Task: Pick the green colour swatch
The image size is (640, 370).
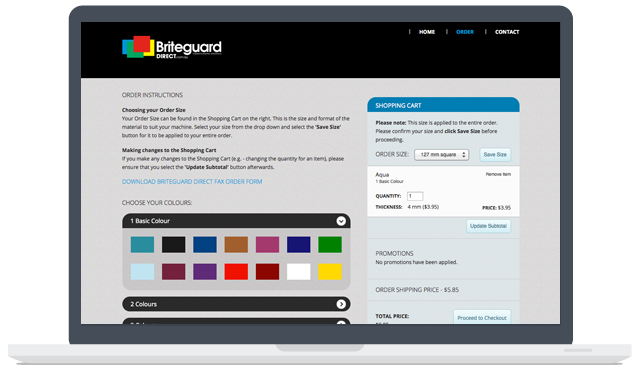Action: coord(330,245)
